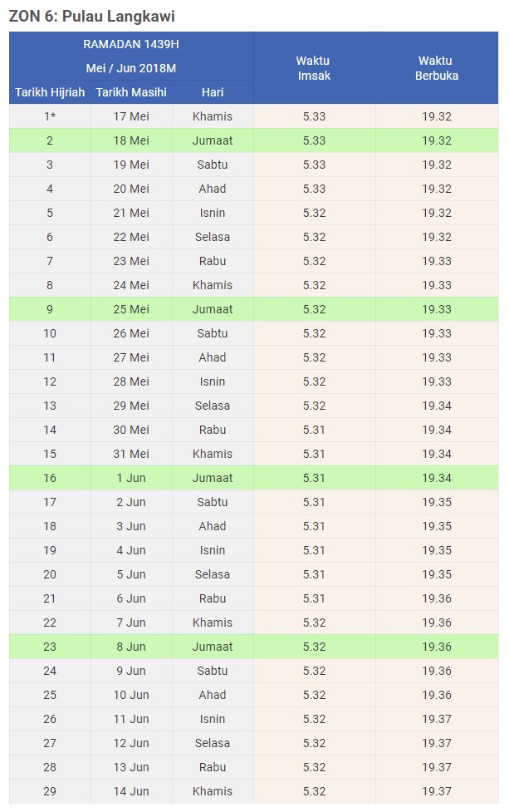Screen dimensions: 509x812
Task: Select the Ahad cell for 27 Mei
Action: 213,357
